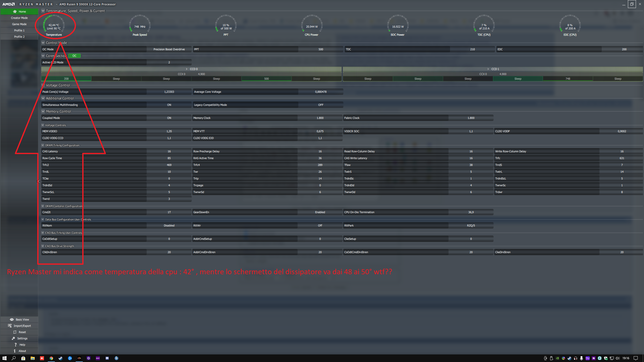
Task: Collapse the Voltage Control section
Action: pos(43,85)
